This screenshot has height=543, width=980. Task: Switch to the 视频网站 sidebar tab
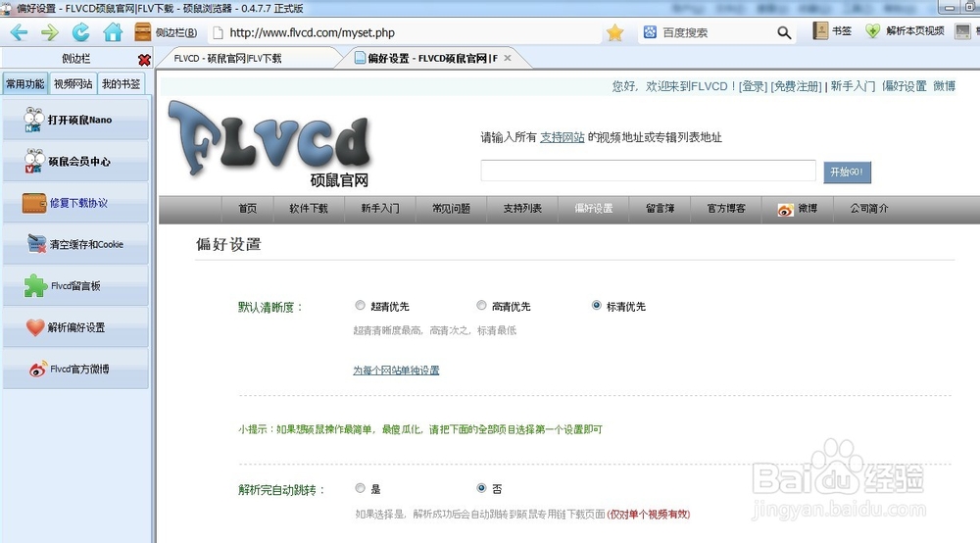point(73,83)
